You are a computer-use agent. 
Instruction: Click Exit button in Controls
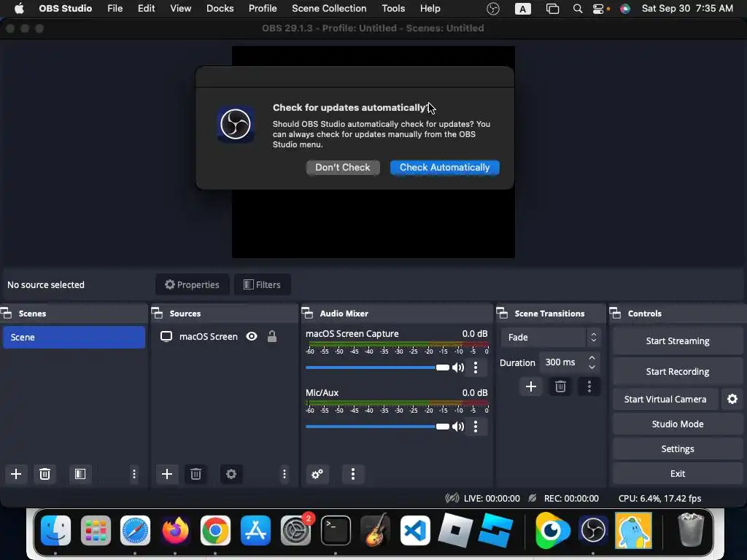pos(678,473)
